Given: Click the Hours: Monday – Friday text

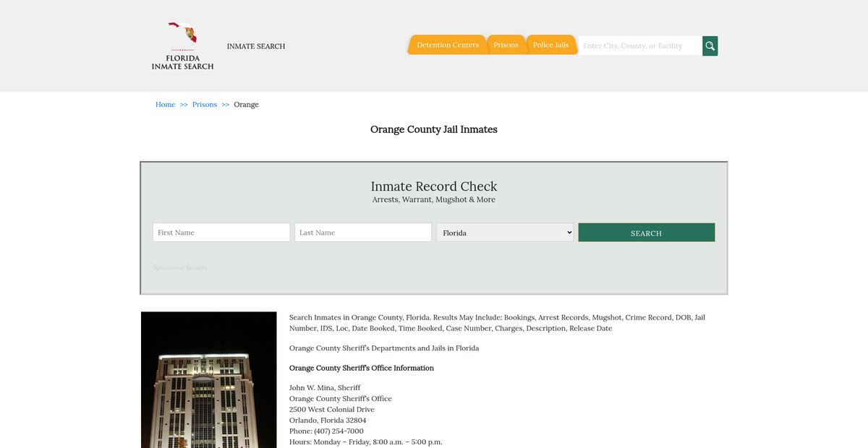Looking at the screenshot, I should [366, 441].
